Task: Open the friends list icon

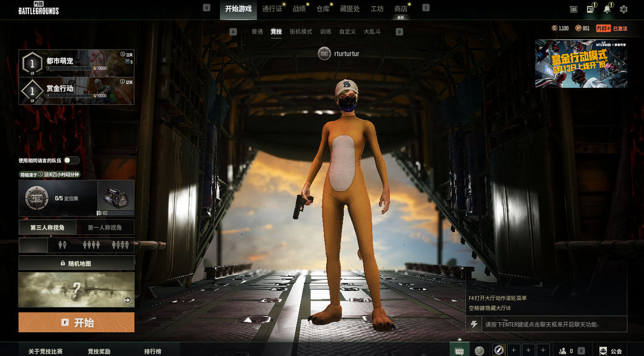Action: (x=563, y=351)
